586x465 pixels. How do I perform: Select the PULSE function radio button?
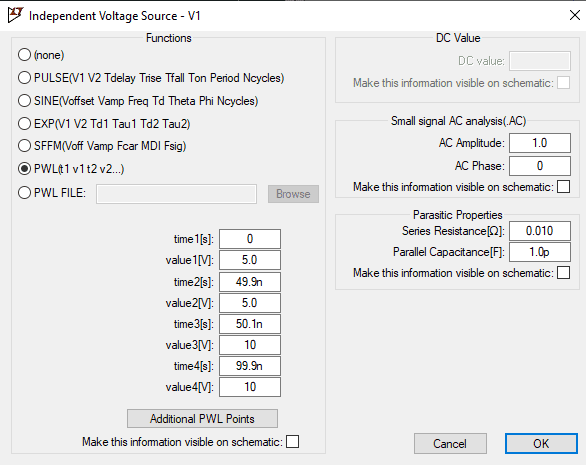pyautogui.click(x=24, y=78)
